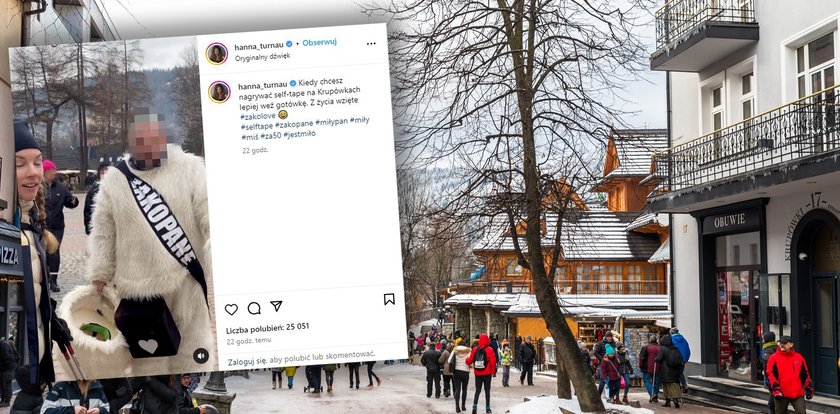Click caption avatar of hanna_turnau

pos(219,92)
